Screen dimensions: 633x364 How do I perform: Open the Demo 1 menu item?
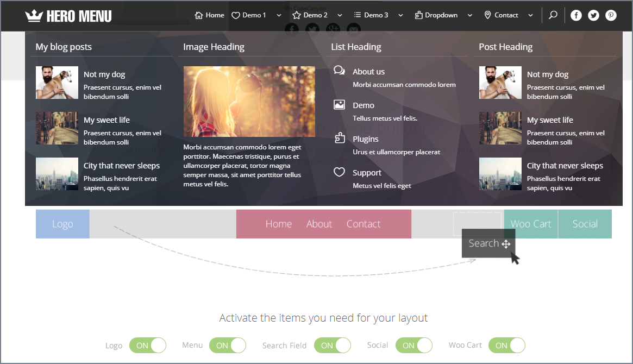[x=254, y=15]
